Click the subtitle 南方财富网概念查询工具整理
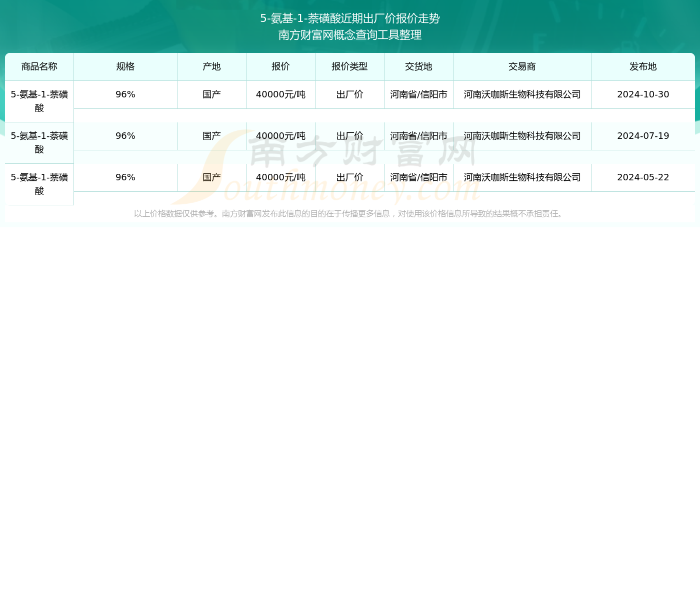 click(350, 35)
